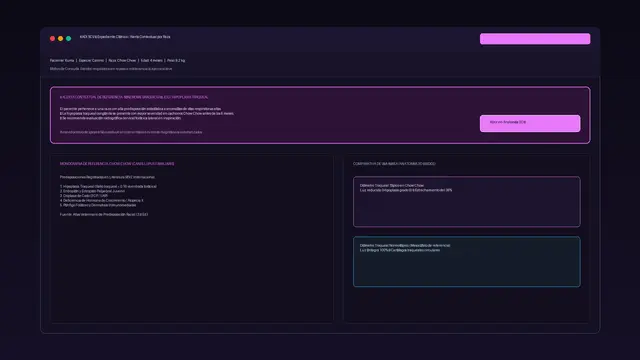Click the green maximize window dot
The height and width of the screenshot is (360, 640).
69,38
